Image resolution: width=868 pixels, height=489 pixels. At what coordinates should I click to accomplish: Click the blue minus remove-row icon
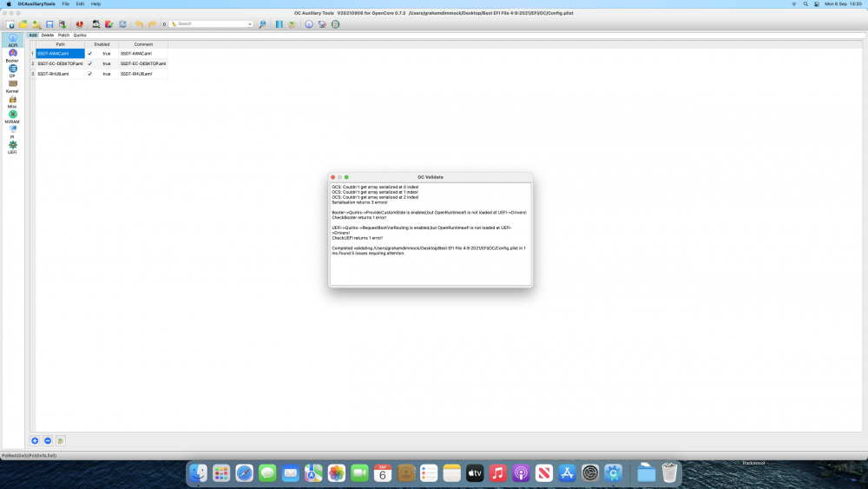point(48,441)
